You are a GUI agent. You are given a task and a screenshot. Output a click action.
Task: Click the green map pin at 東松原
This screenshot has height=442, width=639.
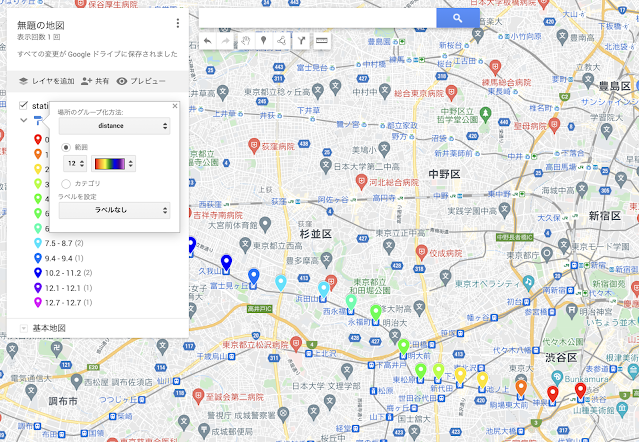(x=420, y=371)
